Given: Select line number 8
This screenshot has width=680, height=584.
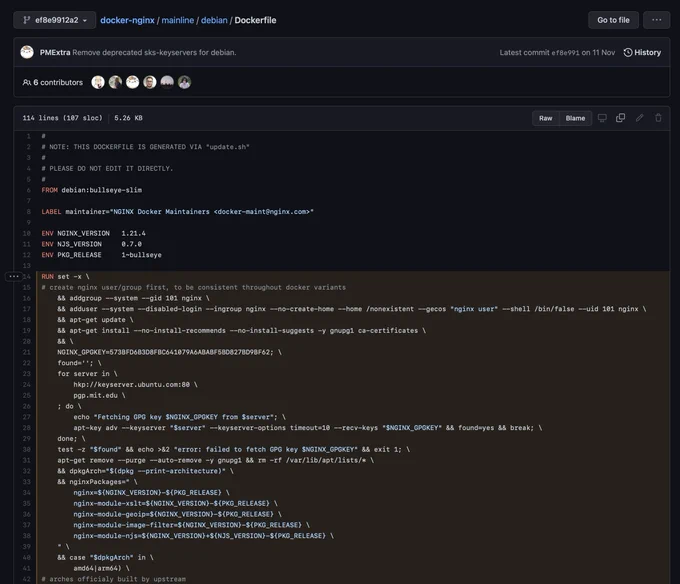Looking at the screenshot, I should pyautogui.click(x=29, y=212).
